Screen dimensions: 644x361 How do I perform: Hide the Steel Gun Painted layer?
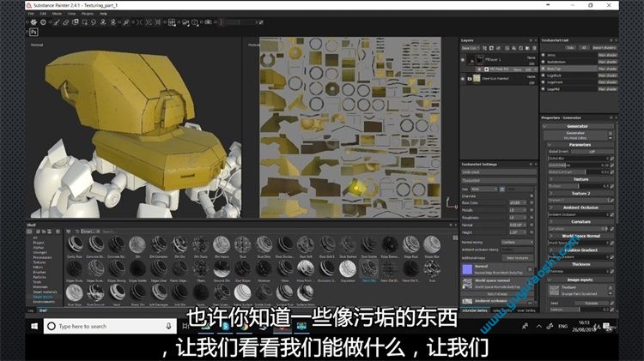(x=463, y=78)
